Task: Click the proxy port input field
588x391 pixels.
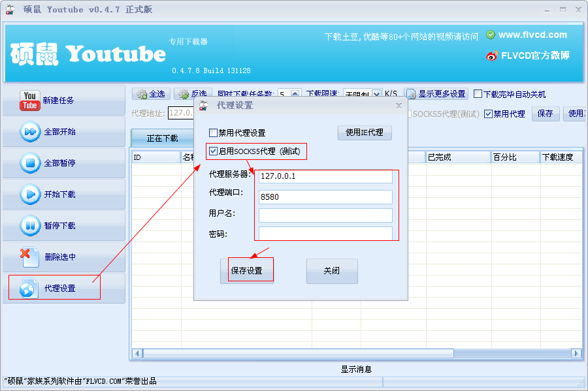Action: 325,196
